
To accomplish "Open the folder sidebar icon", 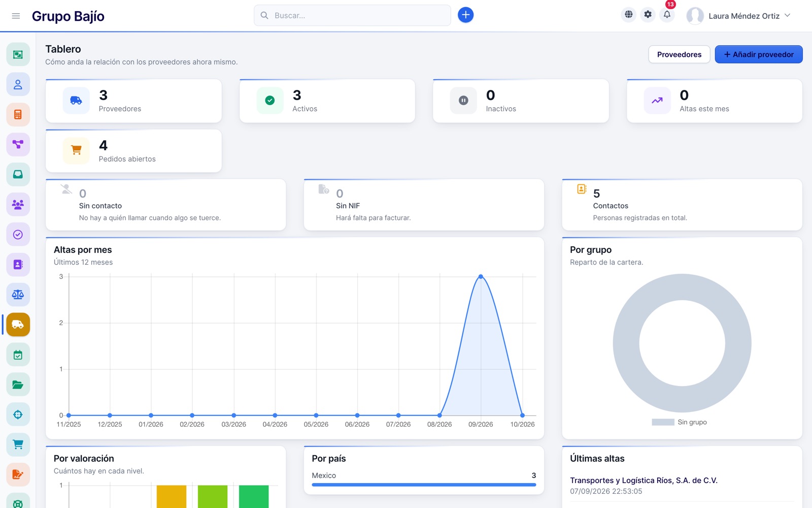I will coord(18,385).
